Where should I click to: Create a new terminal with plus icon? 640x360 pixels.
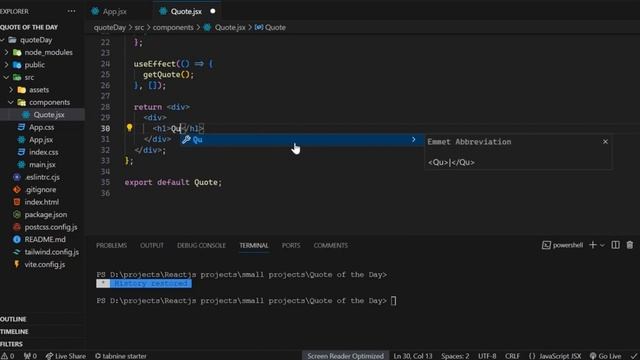click(593, 245)
